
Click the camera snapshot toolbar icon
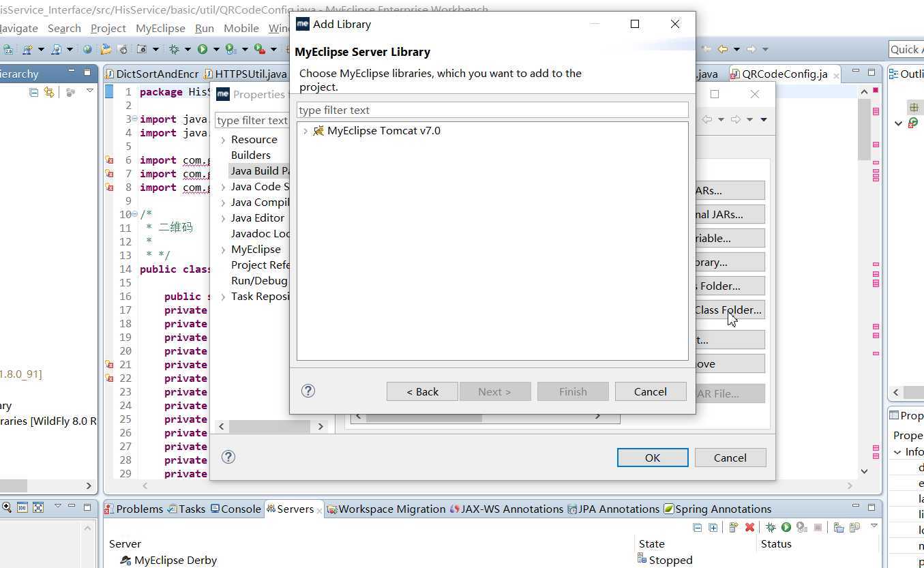(x=142, y=49)
